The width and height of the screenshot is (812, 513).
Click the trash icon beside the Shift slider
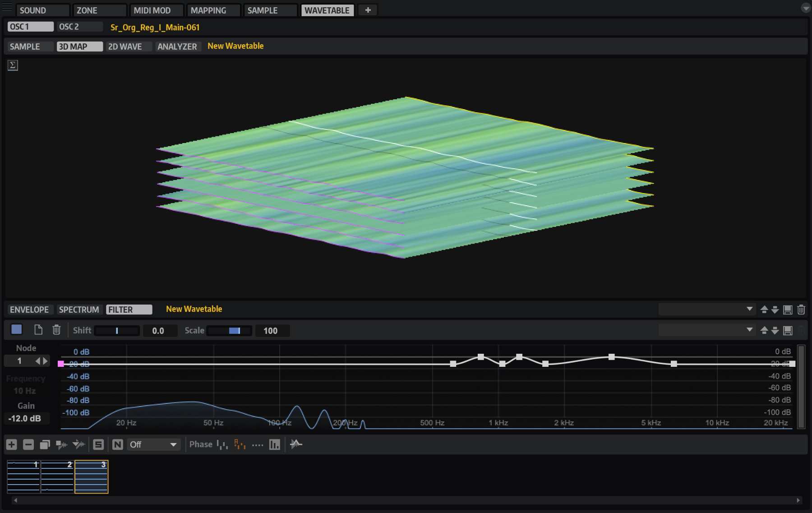tap(56, 330)
